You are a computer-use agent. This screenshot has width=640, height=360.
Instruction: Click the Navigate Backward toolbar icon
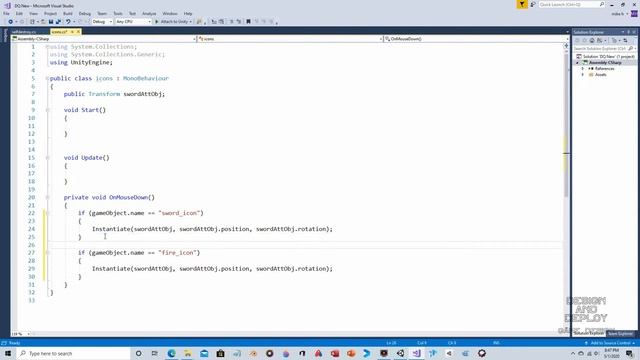click(x=10, y=22)
